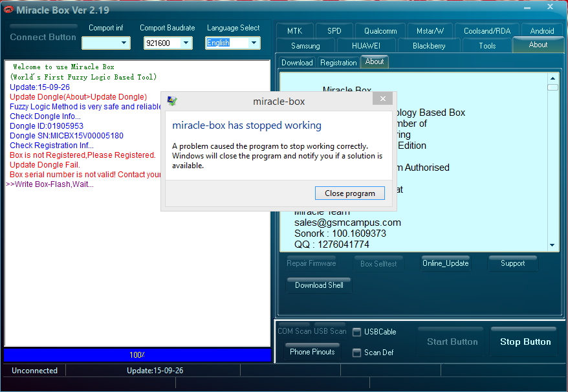This screenshot has width=568, height=392.
Task: Click the Online_Update button
Action: (x=445, y=263)
